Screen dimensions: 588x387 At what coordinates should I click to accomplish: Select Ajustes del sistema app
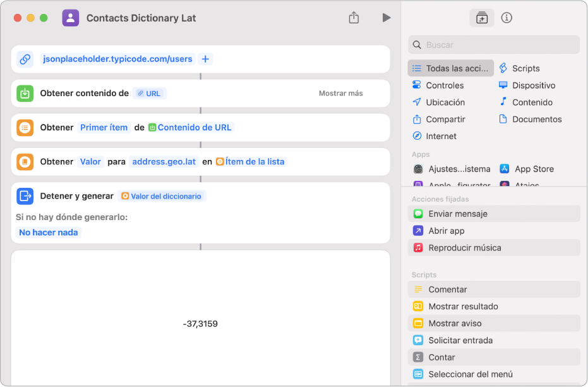452,169
